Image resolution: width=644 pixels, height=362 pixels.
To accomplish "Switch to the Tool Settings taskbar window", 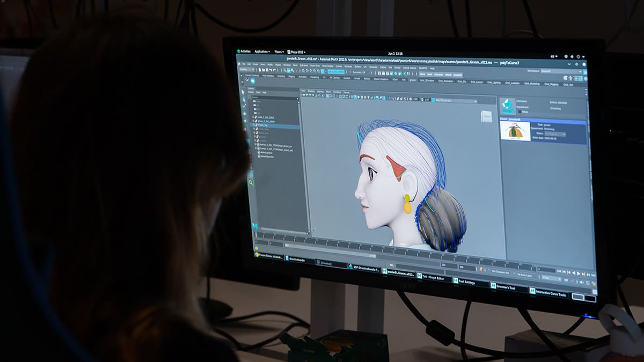I will click(x=470, y=282).
